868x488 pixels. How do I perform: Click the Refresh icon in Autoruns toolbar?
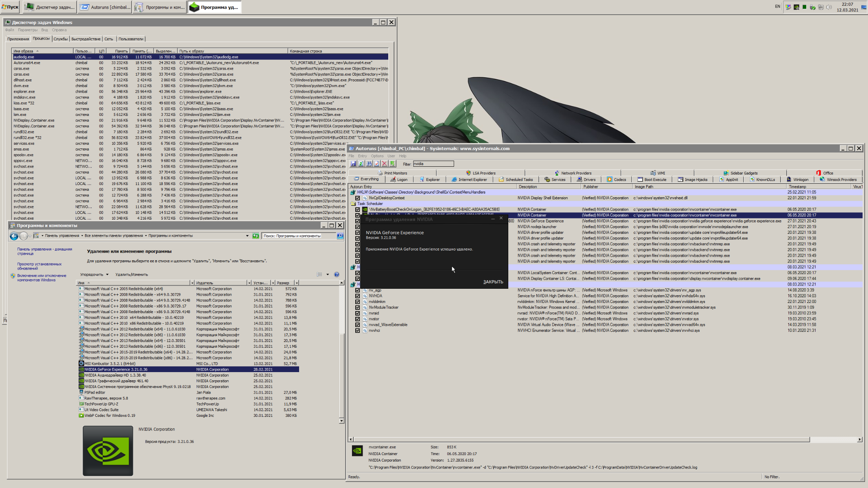361,163
